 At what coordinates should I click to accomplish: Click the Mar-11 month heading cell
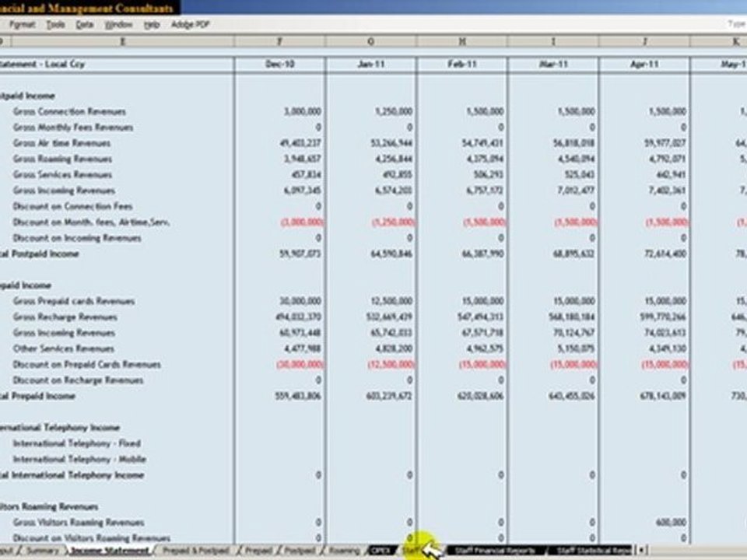point(553,64)
